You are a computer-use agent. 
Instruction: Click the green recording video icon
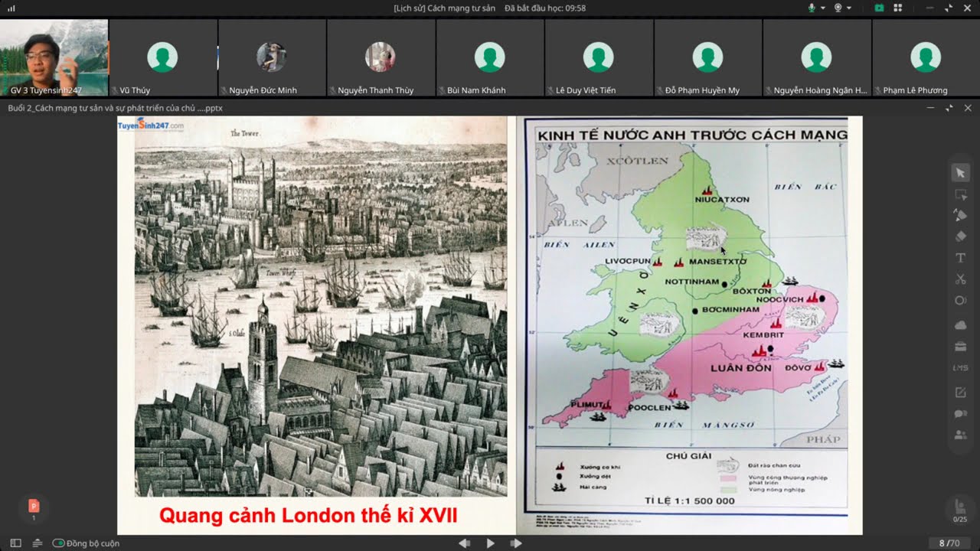click(x=880, y=8)
